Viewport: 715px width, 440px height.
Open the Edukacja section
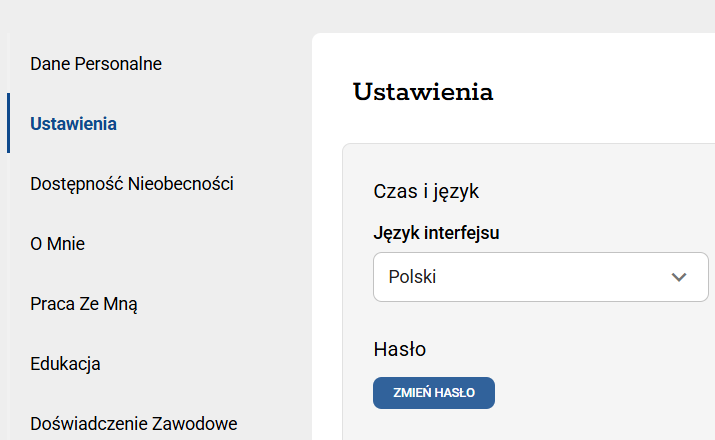point(66,364)
